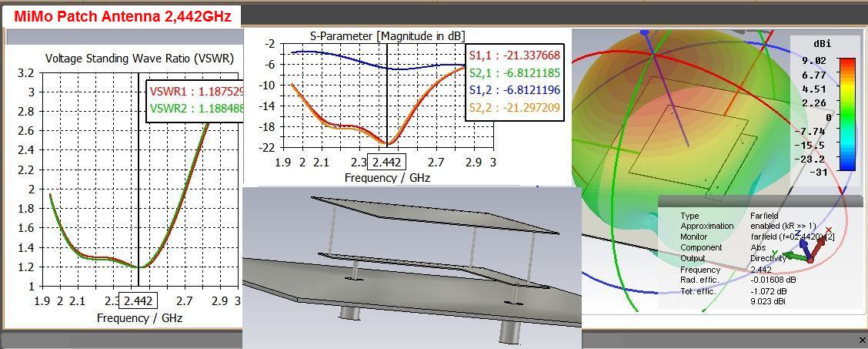The image size is (868, 349).
Task: Choose the S1,2 legend entry
Action: coord(515,89)
